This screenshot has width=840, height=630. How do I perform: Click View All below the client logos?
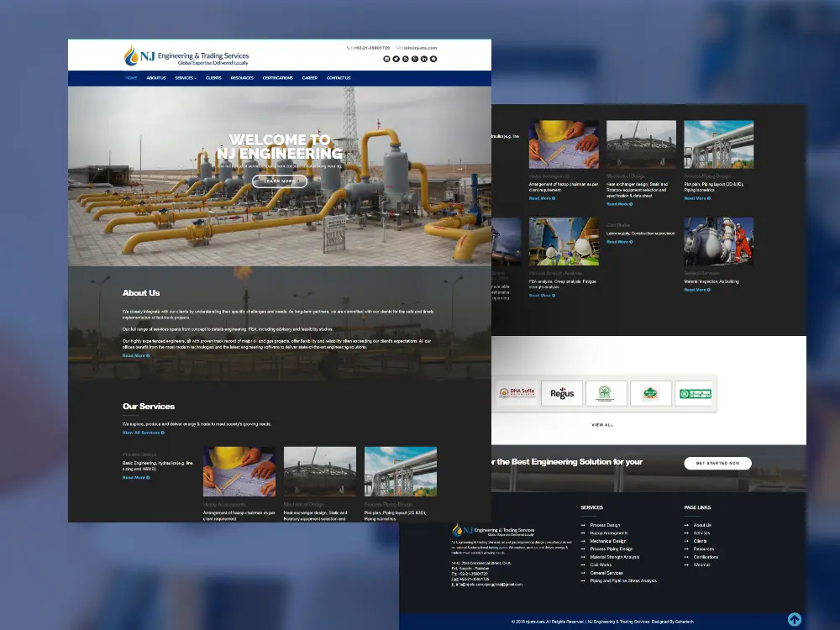click(x=602, y=425)
